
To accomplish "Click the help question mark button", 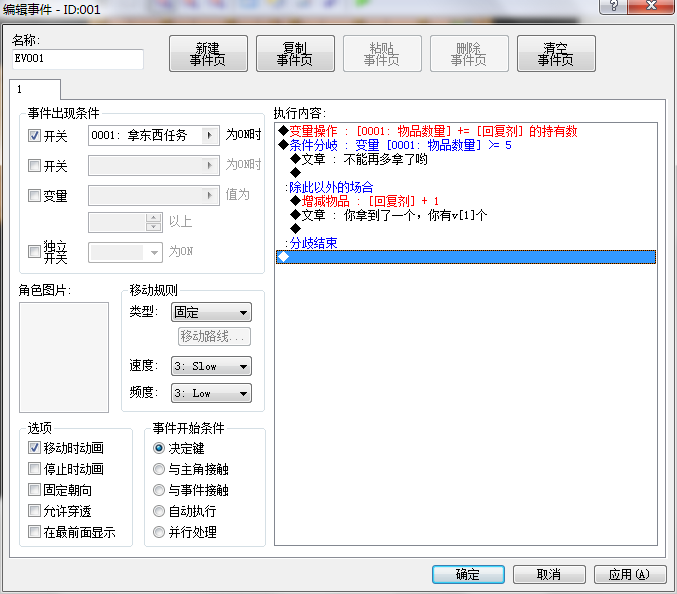I will 613,6.
